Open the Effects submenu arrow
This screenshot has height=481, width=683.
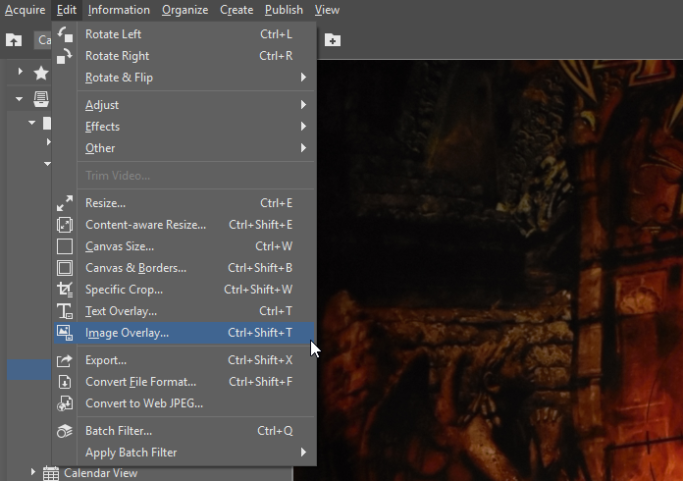[303, 126]
